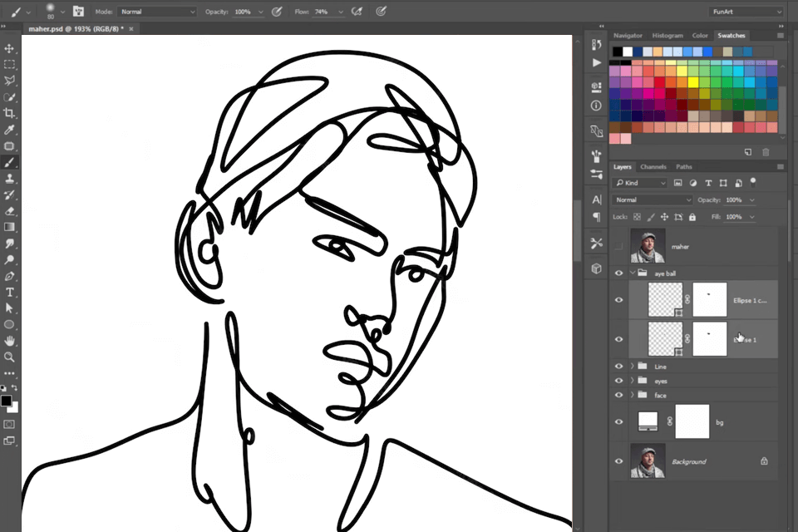Click the delete swatch trash icon

click(766, 152)
